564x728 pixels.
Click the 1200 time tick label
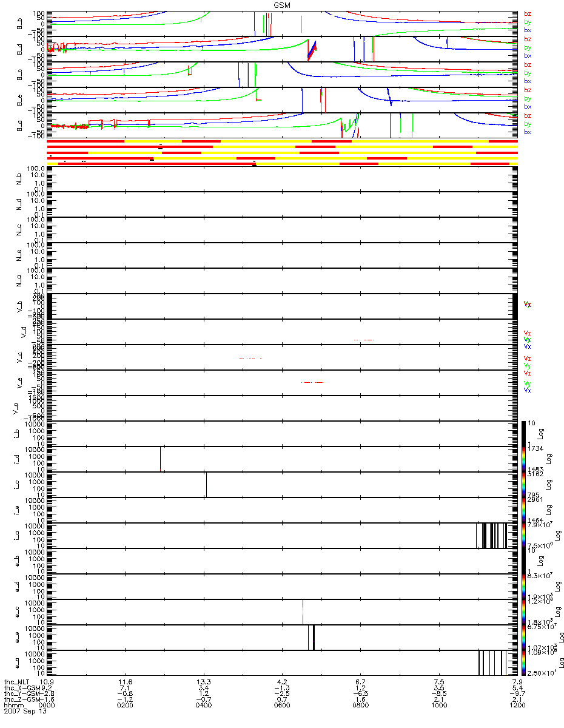(517, 706)
